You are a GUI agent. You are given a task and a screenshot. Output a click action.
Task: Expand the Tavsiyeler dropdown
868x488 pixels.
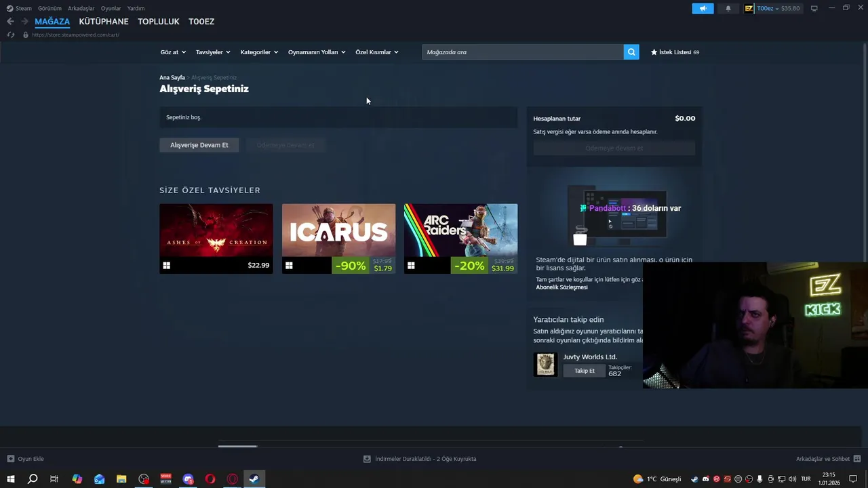pos(213,52)
